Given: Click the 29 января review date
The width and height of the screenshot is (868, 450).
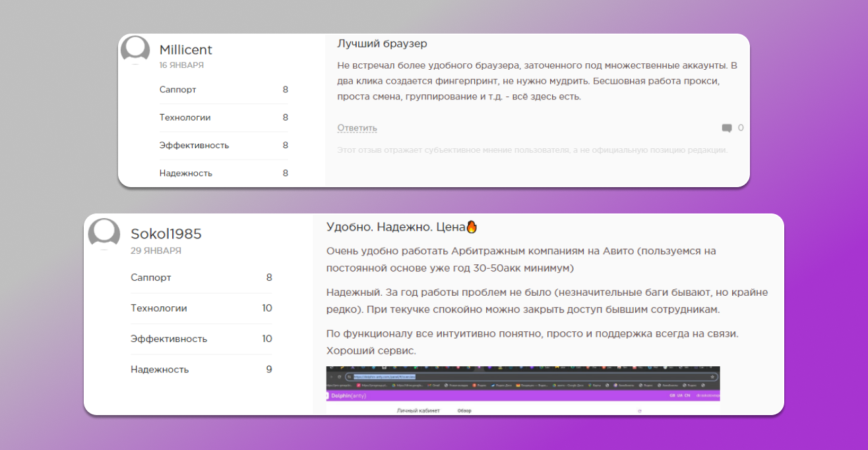Looking at the screenshot, I should click(x=156, y=251).
